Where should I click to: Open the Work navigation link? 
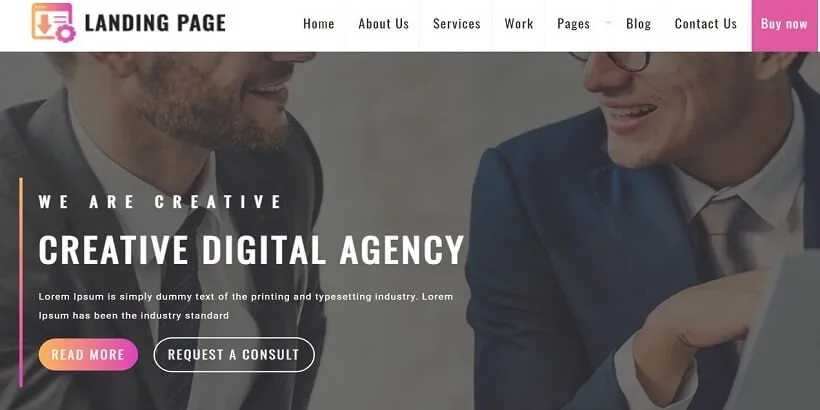[x=519, y=24]
